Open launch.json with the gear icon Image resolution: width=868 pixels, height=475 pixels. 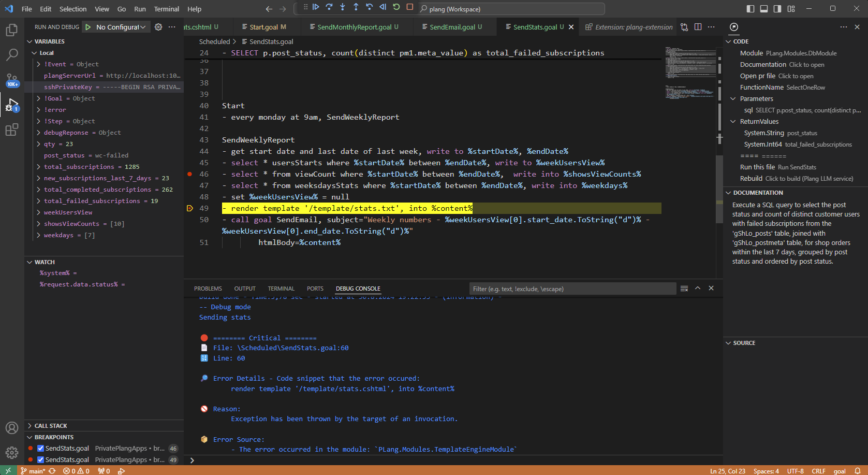(158, 27)
